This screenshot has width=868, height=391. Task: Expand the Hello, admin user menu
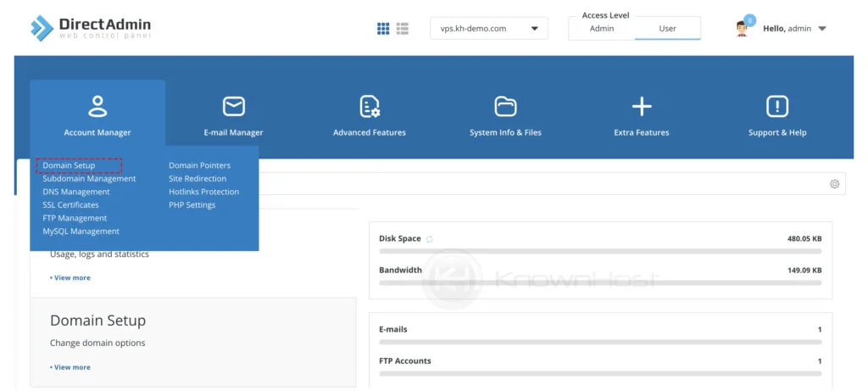coord(794,29)
